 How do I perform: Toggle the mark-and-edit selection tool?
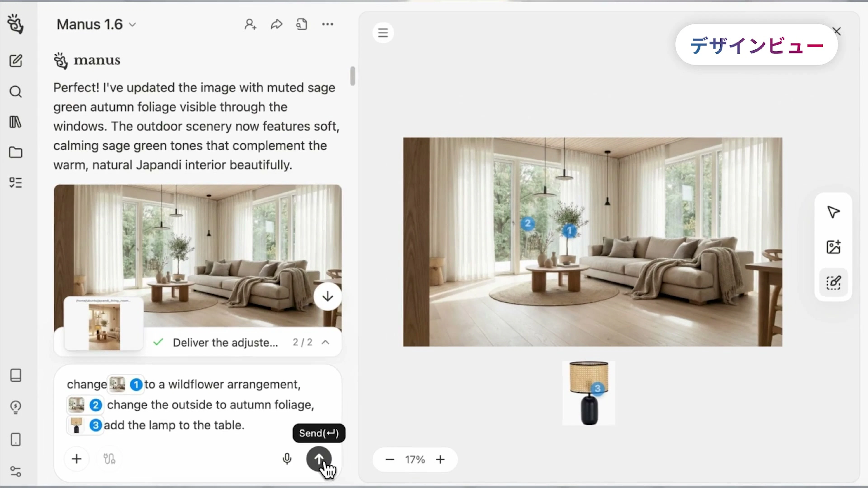tap(833, 283)
